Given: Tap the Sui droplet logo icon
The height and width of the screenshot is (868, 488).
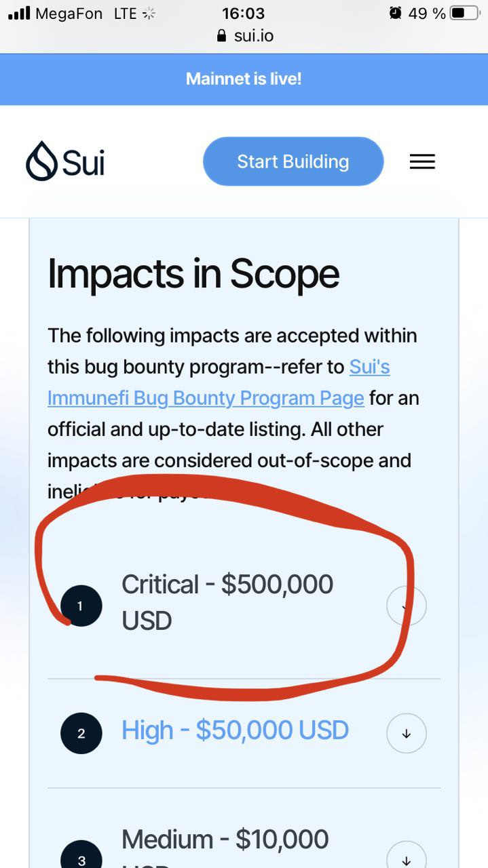Looking at the screenshot, I should 41,161.
